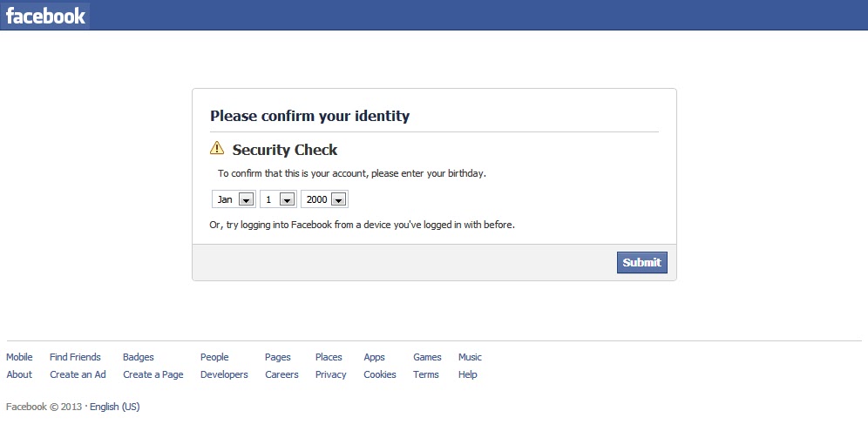Open the Apps footer link
Screen dimensions: 868x431
374,357
